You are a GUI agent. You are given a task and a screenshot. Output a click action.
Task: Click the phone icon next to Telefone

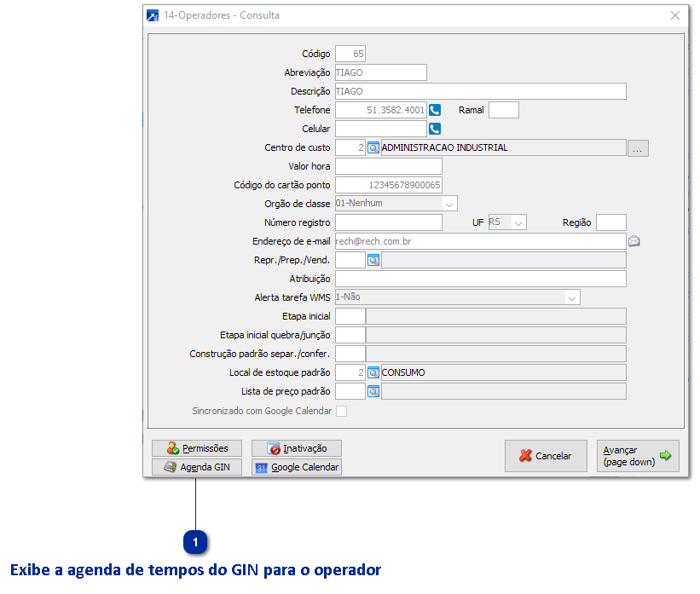click(435, 110)
